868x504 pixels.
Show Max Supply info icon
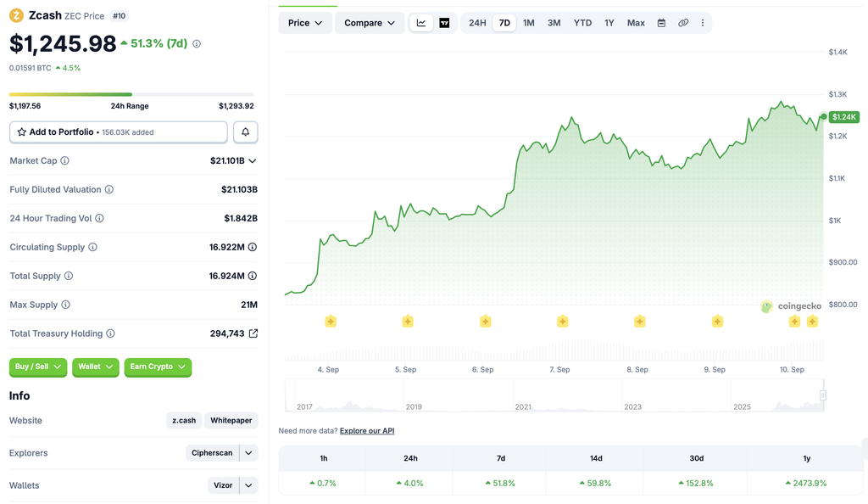[x=65, y=305]
